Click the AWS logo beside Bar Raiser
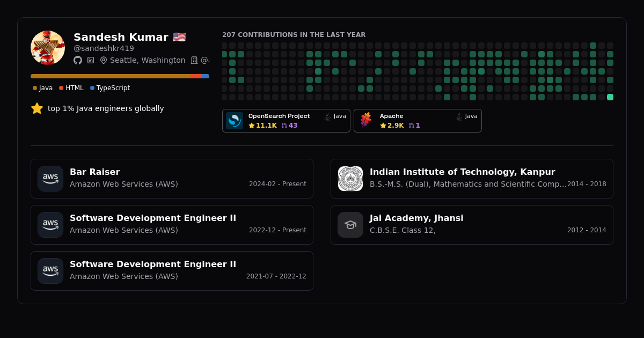The width and height of the screenshot is (644, 338). pos(50,179)
